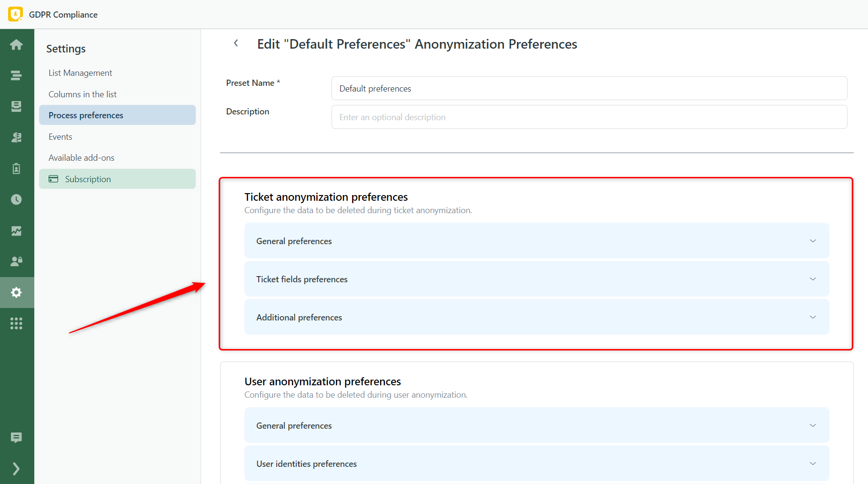
Task: Expand User General preferences section
Action: tap(536, 426)
